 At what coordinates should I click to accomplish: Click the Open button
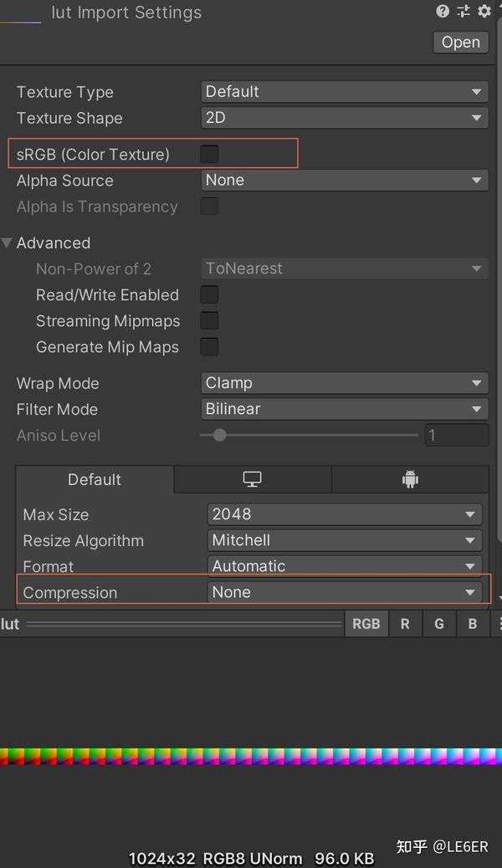tap(461, 42)
